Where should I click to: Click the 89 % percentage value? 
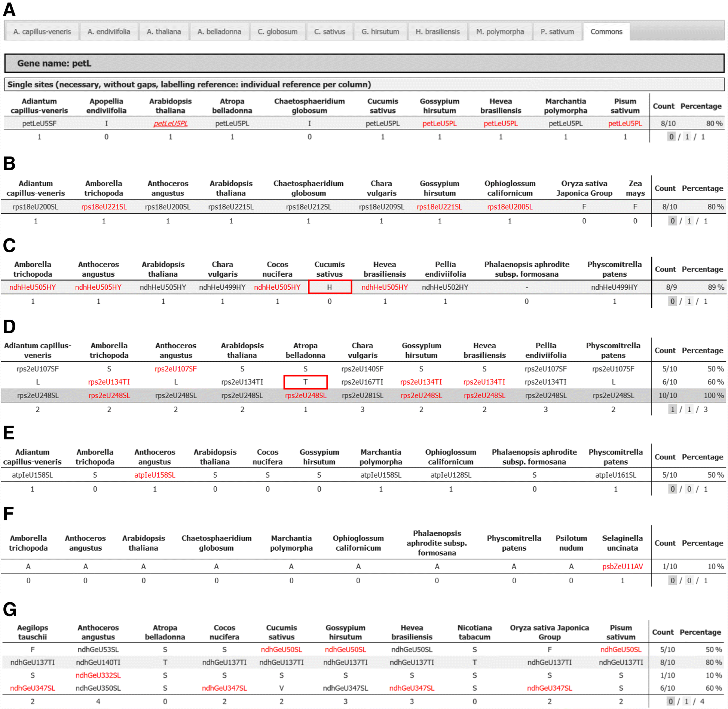(716, 287)
